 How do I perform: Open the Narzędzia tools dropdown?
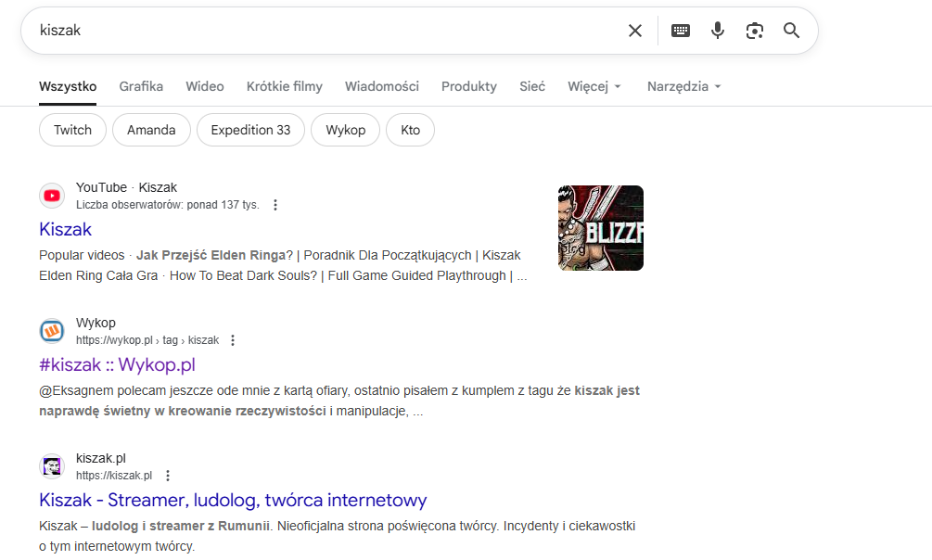tap(683, 86)
